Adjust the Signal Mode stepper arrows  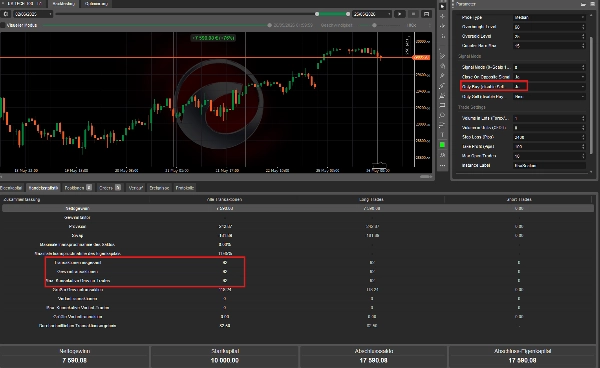tap(583, 67)
